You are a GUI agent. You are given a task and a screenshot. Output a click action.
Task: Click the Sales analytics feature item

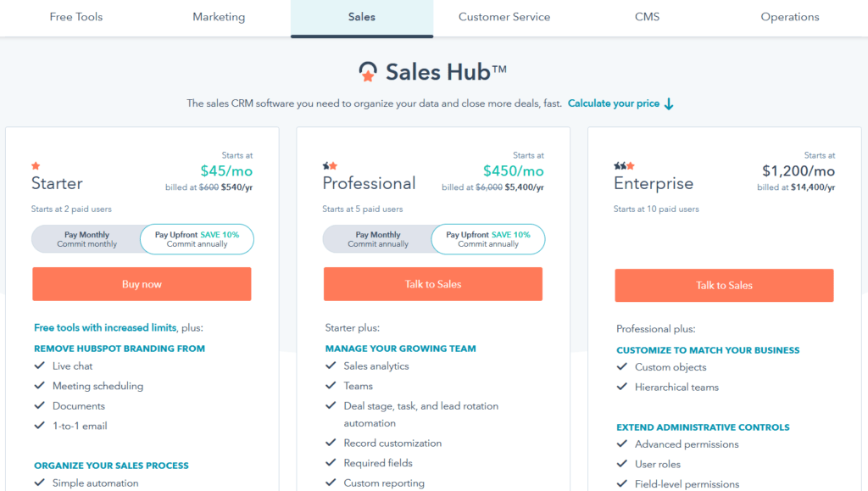(x=376, y=365)
